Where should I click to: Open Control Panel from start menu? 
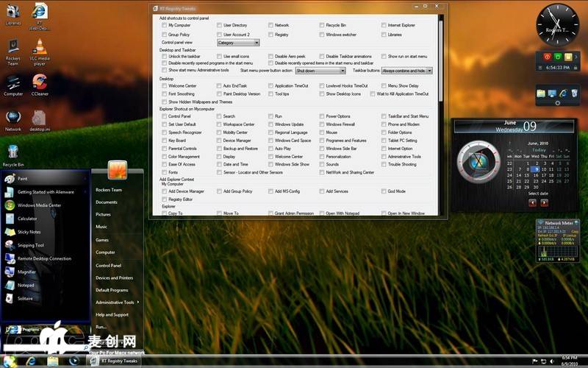click(108, 265)
